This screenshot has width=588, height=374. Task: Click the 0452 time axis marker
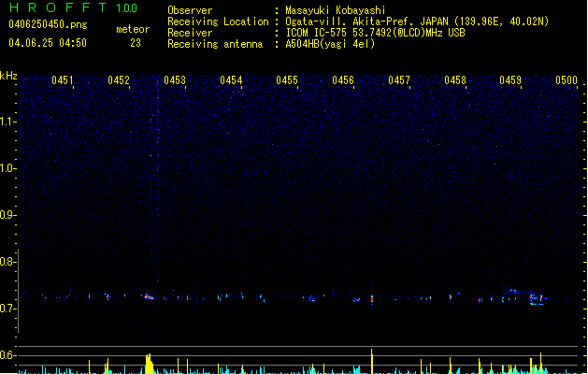[119, 80]
